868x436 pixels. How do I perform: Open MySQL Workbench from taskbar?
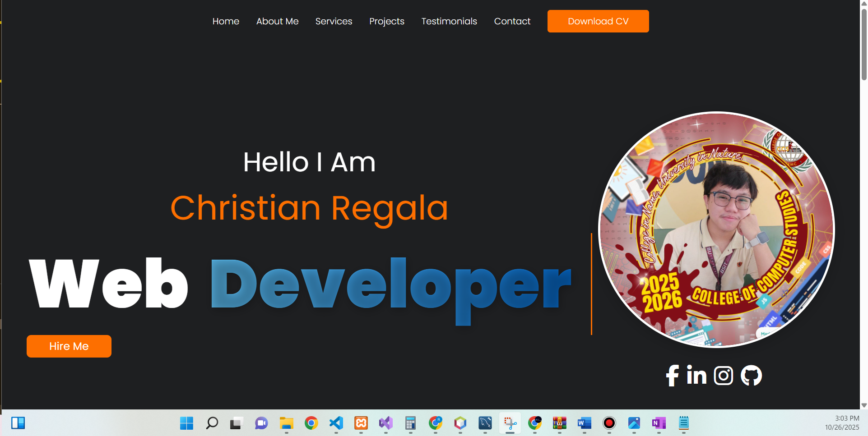[485, 423]
